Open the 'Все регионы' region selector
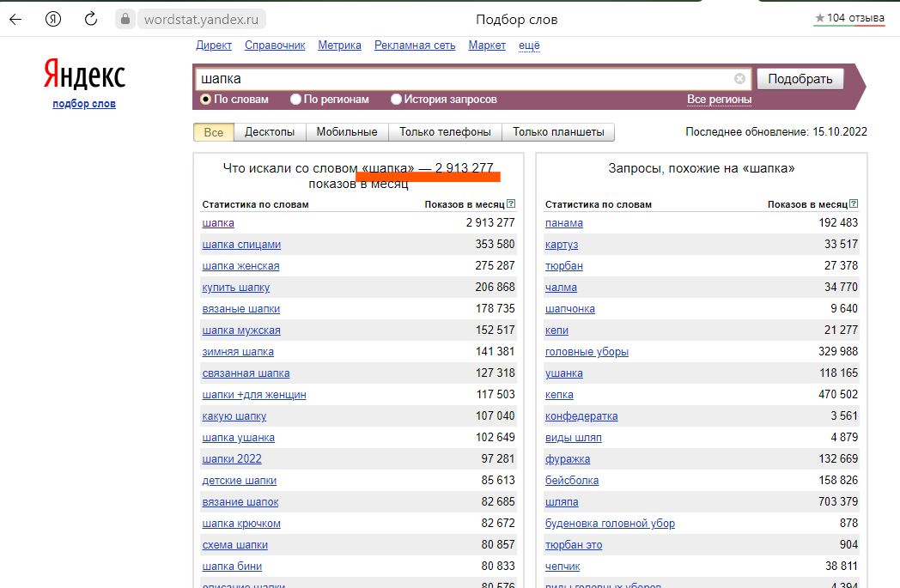The height and width of the screenshot is (588, 900). coord(719,100)
